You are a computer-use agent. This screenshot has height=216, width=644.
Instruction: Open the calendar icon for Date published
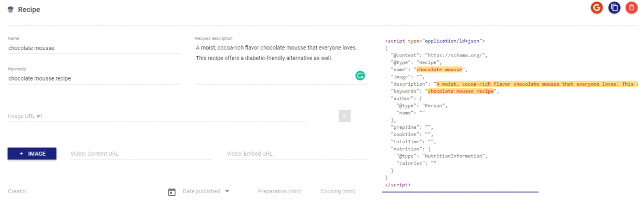coord(172,192)
